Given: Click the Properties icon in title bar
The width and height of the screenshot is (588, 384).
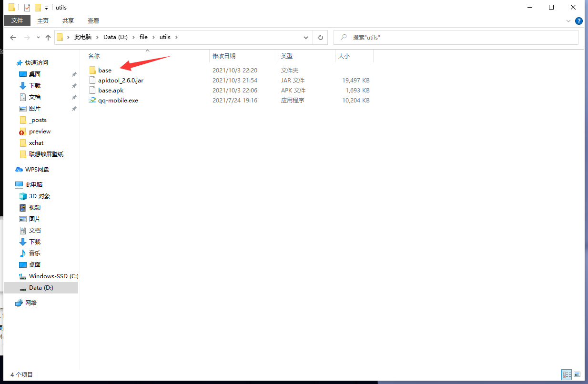Looking at the screenshot, I should point(27,8).
